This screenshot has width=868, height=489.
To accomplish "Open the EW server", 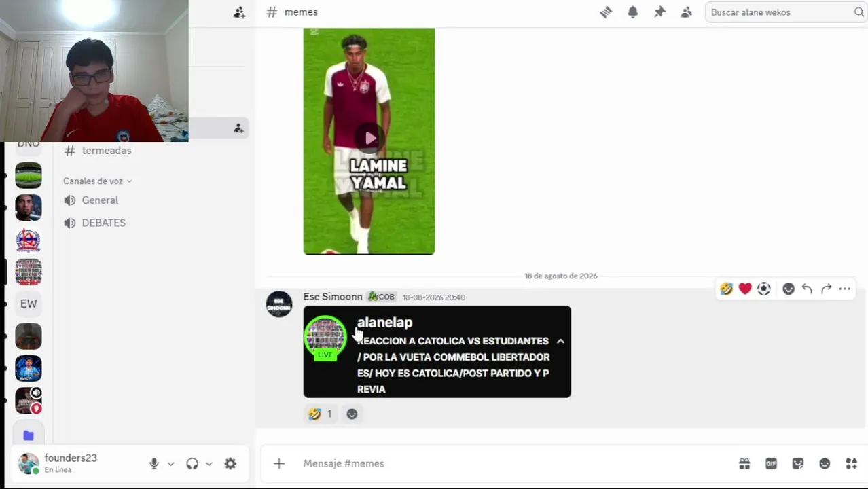I will [x=29, y=304].
